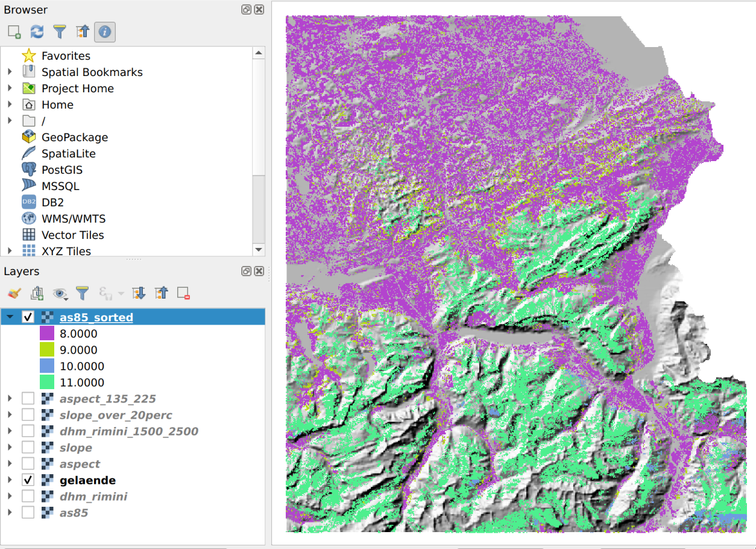Expand the dhm_rimini layer entry
The image size is (756, 549).
10,497
